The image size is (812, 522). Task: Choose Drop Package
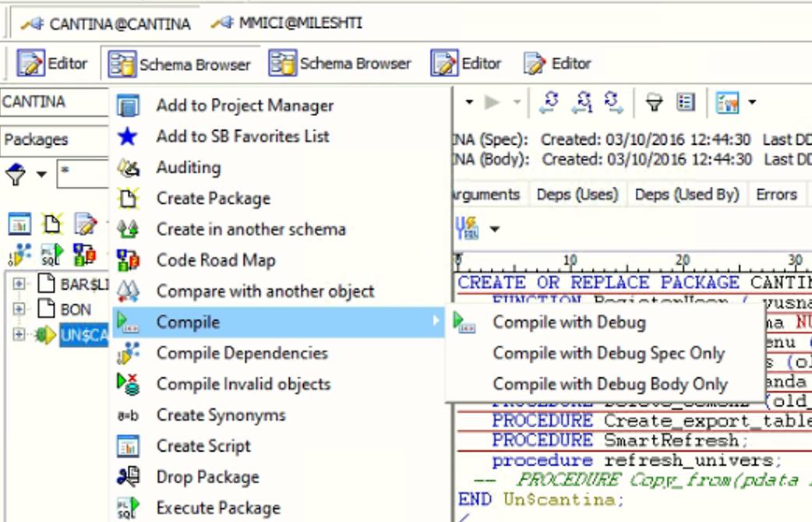(207, 478)
